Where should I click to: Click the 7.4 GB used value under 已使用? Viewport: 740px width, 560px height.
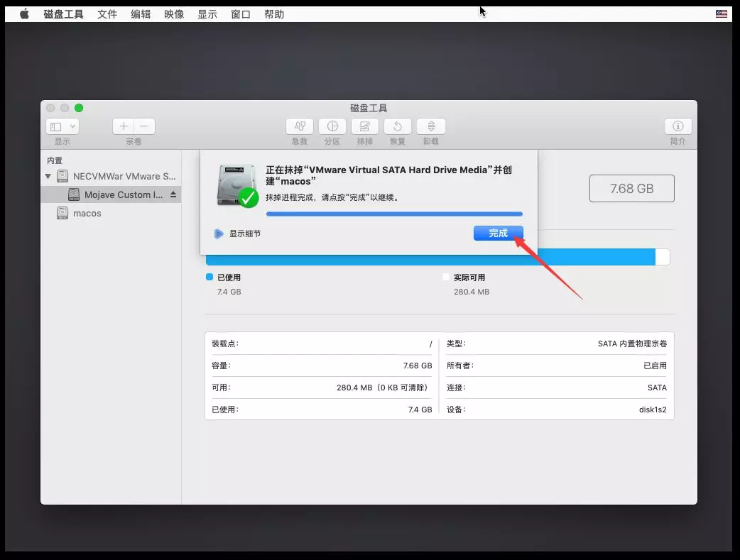pyautogui.click(x=229, y=292)
